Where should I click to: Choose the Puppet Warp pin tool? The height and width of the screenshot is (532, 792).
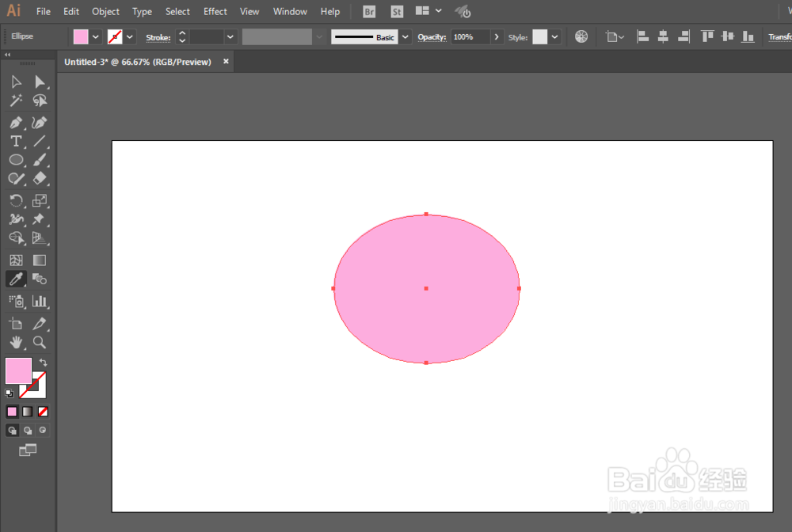(x=40, y=219)
